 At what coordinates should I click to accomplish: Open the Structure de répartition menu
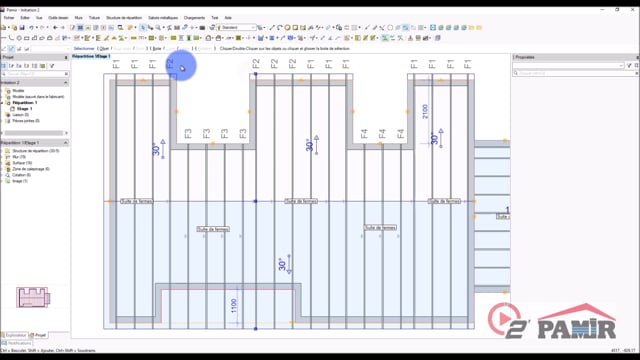[124, 18]
